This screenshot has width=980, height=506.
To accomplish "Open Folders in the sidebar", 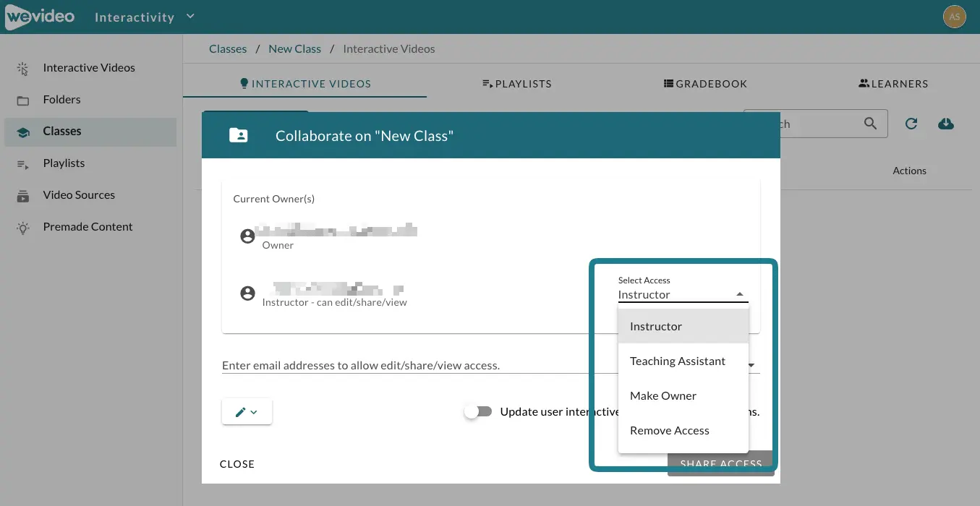I will 89,100.
